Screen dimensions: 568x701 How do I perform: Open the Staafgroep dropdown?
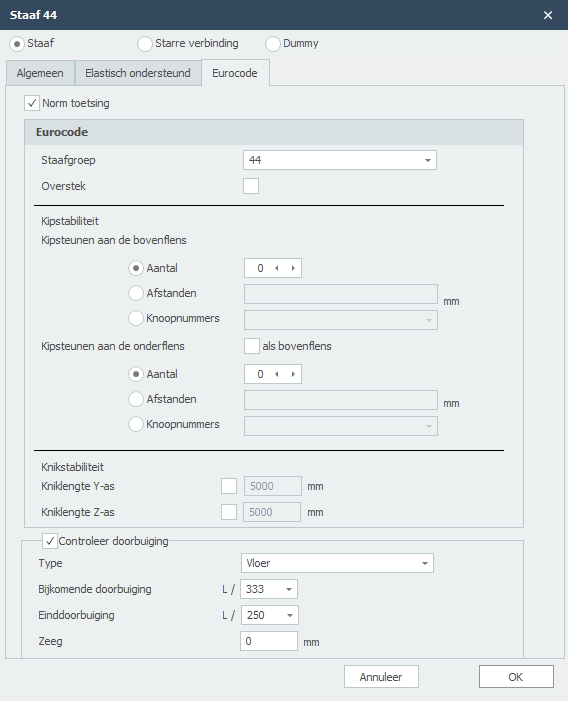tap(340, 160)
